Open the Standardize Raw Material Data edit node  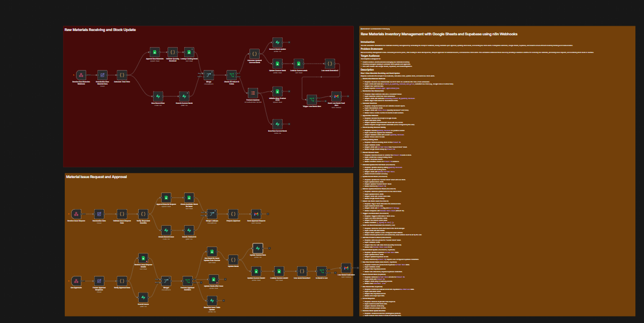click(102, 75)
